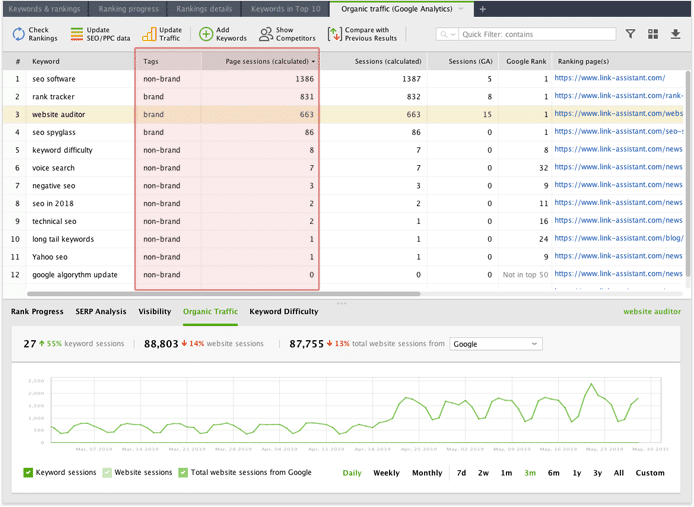Toggle Total website sessions from Google checkbox

[183, 472]
